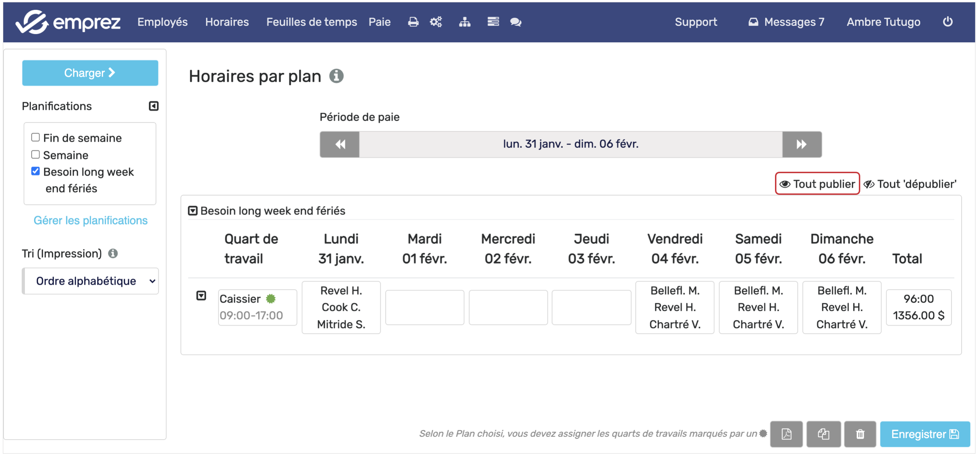Uncheck Besoin long week end fériés
The image size is (980, 458).
click(x=36, y=171)
